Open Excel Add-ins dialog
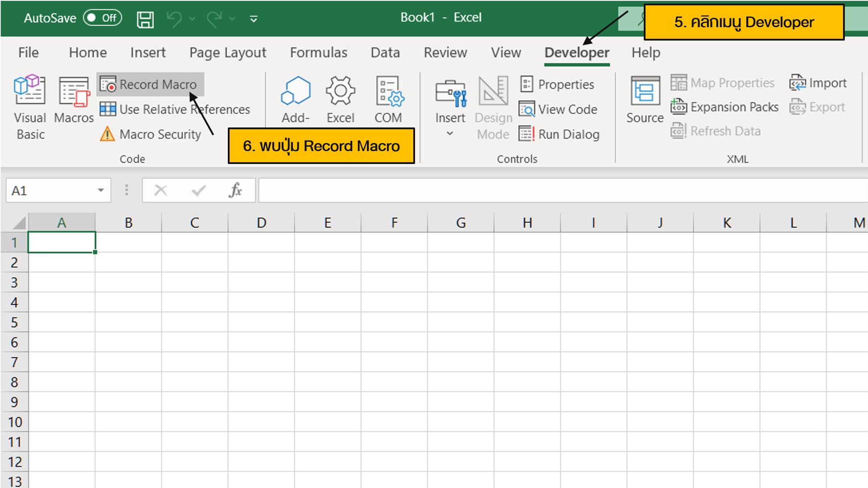The width and height of the screenshot is (868, 488). point(341,101)
